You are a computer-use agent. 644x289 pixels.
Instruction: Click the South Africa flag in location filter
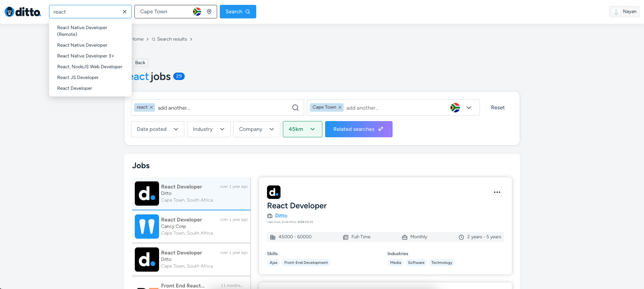[x=455, y=107]
